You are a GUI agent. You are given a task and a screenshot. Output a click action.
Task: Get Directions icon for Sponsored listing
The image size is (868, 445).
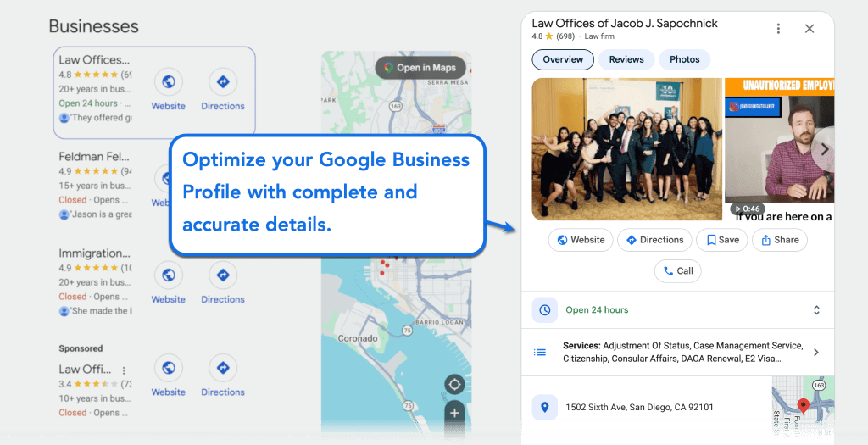tap(223, 368)
